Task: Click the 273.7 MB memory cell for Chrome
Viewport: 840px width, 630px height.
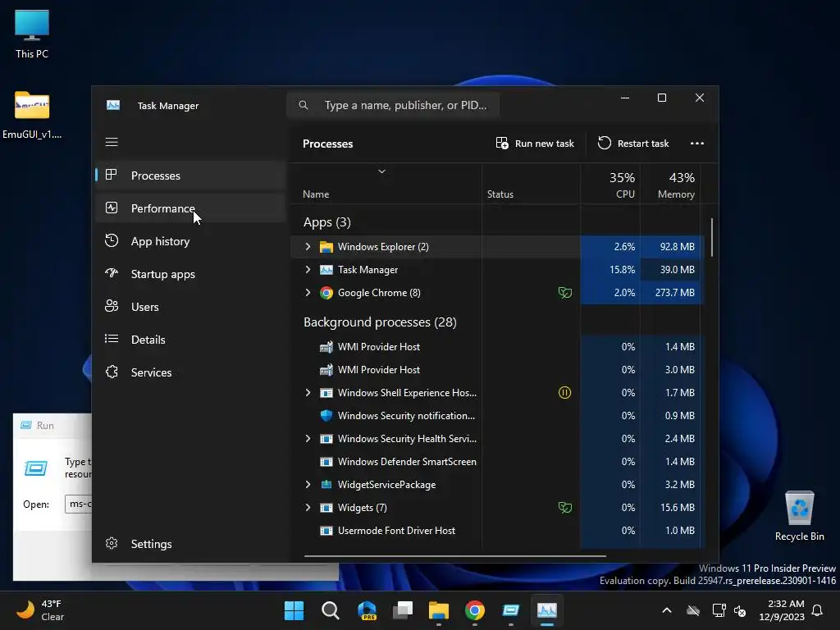Action: coord(671,293)
